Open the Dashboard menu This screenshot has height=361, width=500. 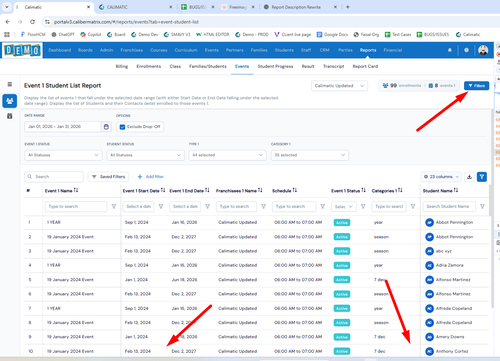point(59,50)
